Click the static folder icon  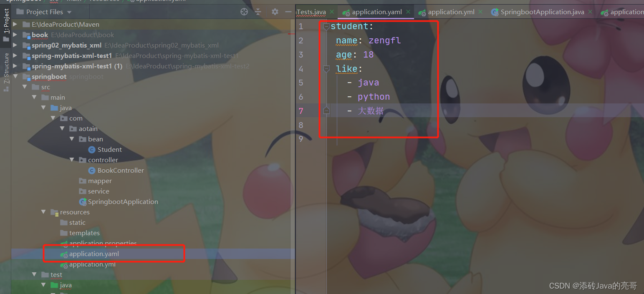click(x=64, y=222)
